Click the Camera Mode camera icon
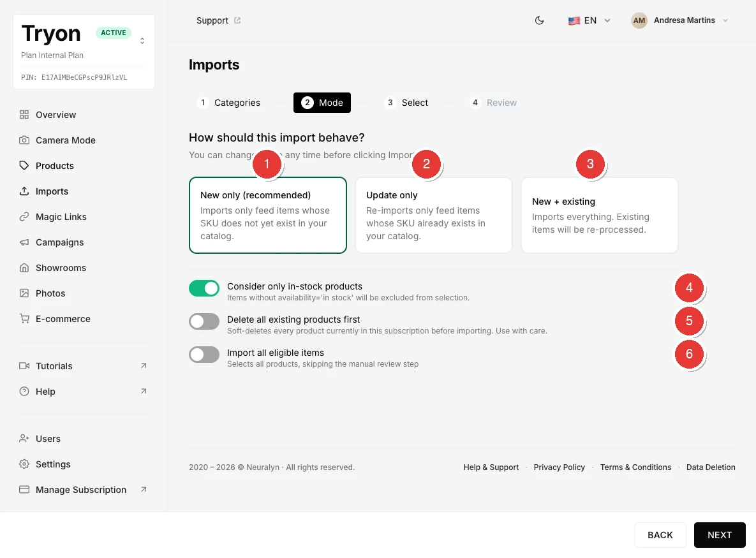This screenshot has width=756, height=558. 24,140
